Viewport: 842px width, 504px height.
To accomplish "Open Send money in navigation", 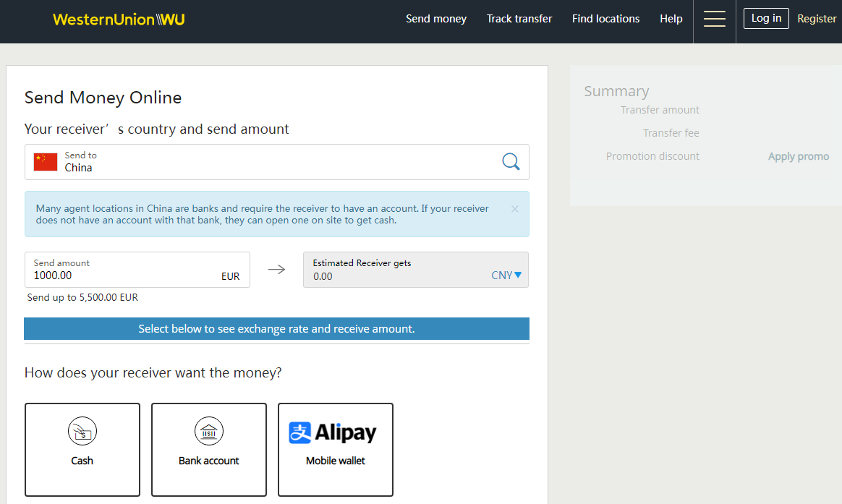I will pos(436,19).
